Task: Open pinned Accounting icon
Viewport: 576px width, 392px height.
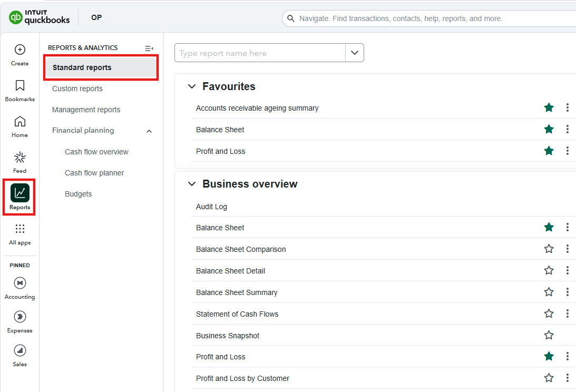Action: pos(20,283)
